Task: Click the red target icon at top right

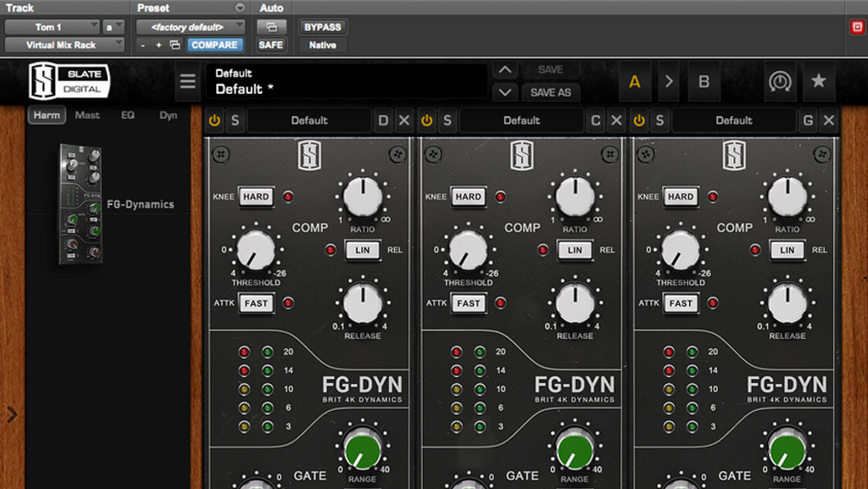Action: pos(857,27)
